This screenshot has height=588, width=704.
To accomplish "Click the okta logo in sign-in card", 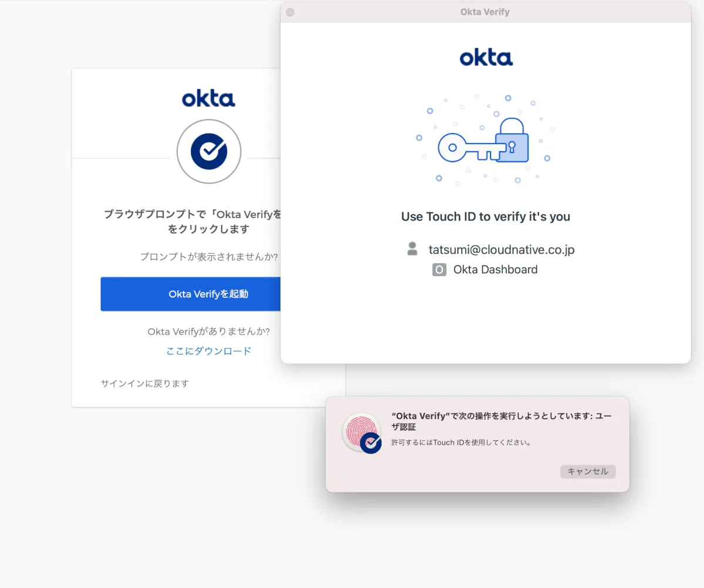I will [208, 98].
